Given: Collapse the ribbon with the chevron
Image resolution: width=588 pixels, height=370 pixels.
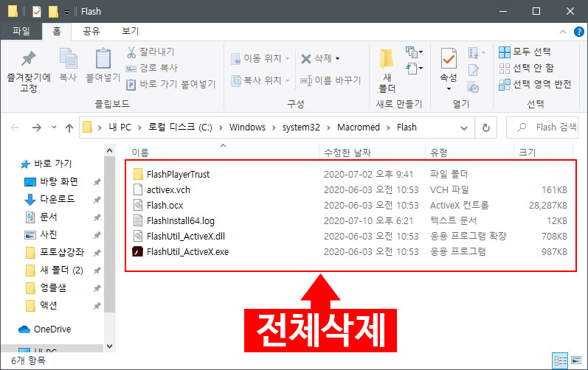Looking at the screenshot, I should pyautogui.click(x=562, y=32).
